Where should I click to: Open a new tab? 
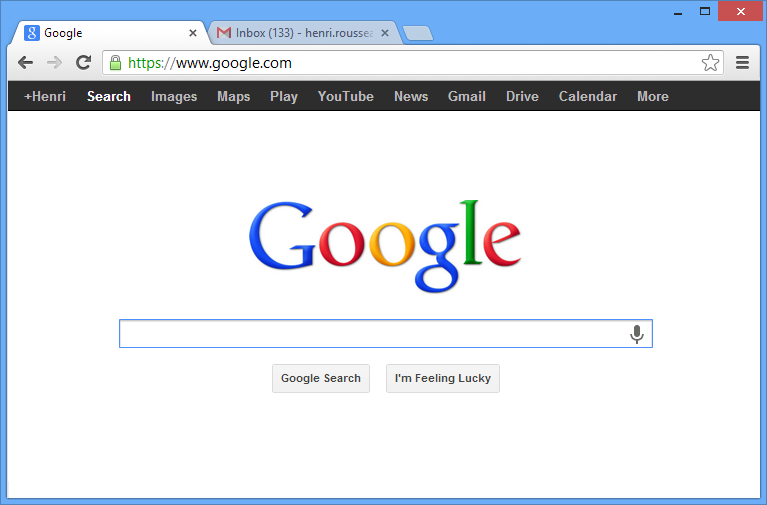click(417, 33)
